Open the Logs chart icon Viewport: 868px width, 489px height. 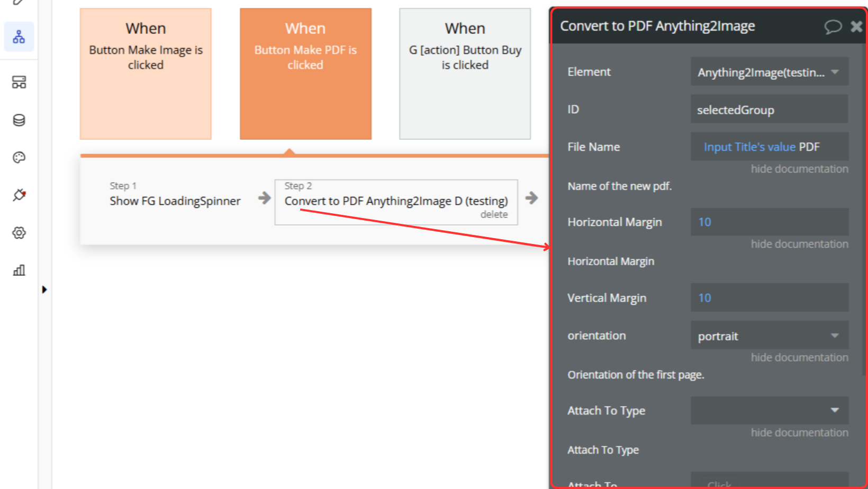point(19,270)
